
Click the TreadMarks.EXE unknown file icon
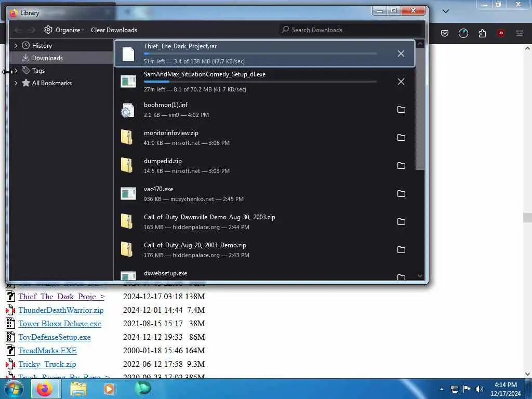pos(10,350)
